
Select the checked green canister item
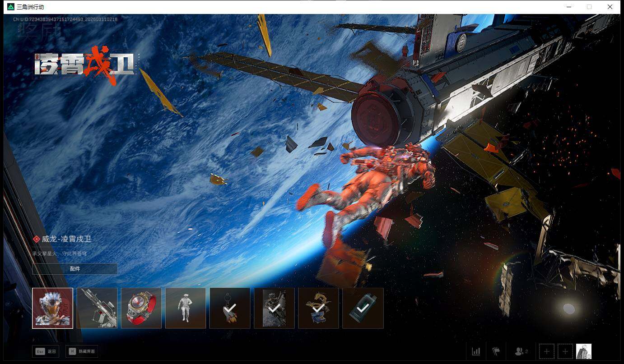pyautogui.click(x=363, y=308)
